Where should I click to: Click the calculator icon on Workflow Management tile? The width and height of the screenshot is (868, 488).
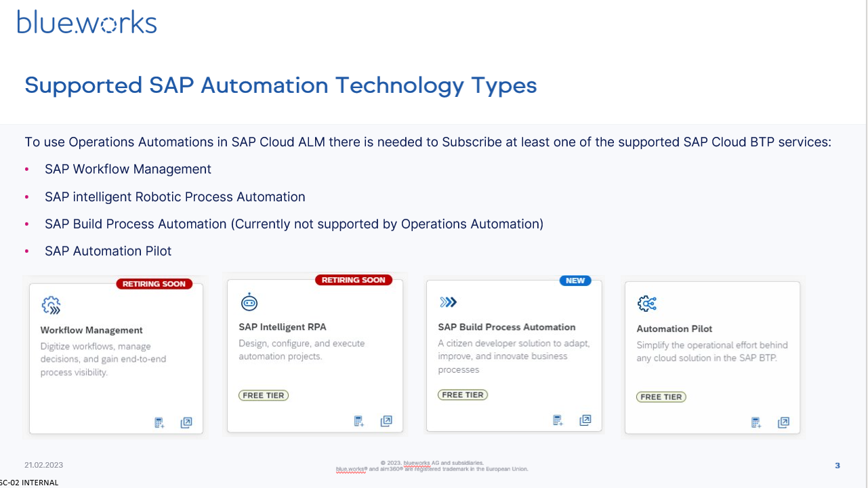coord(159,422)
